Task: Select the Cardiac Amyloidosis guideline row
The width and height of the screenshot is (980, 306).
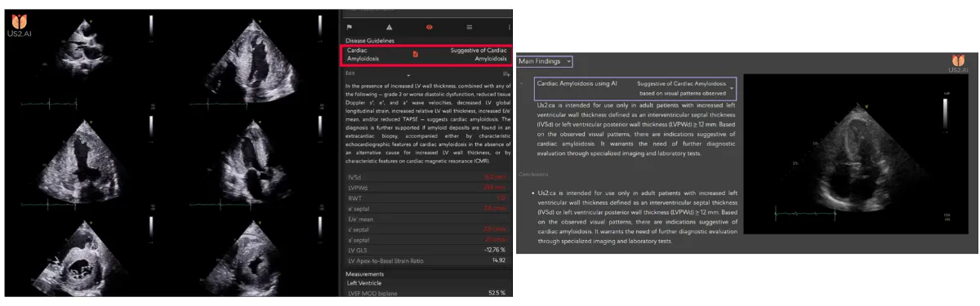Action: (425, 55)
